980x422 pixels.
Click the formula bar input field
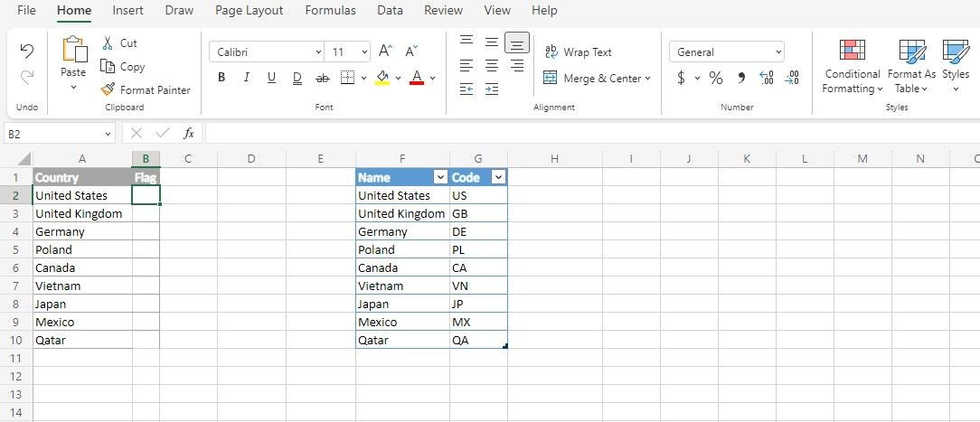592,134
